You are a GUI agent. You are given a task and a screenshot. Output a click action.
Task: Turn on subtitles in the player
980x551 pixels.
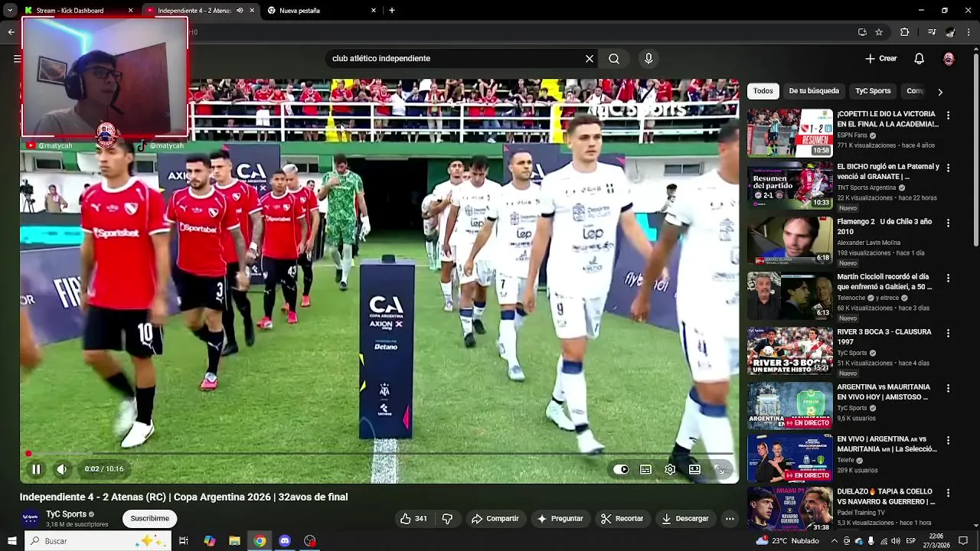(x=645, y=469)
